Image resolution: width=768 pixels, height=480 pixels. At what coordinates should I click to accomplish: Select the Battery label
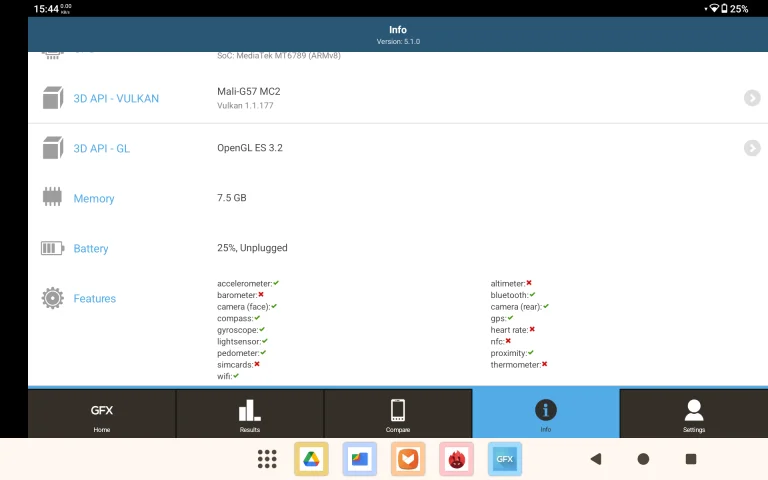(x=91, y=248)
